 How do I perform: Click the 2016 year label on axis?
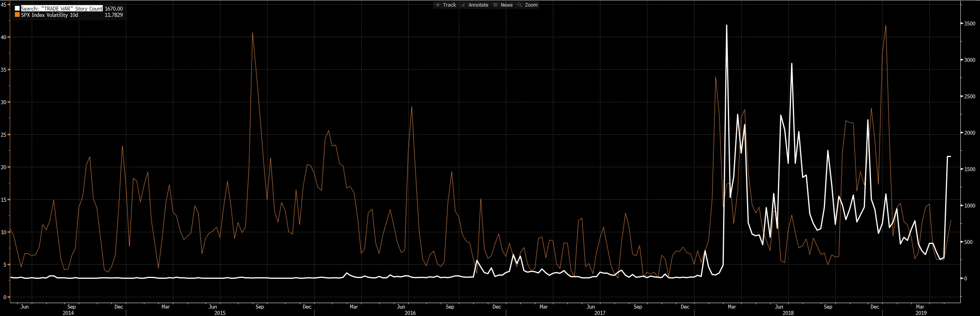pyautogui.click(x=410, y=313)
